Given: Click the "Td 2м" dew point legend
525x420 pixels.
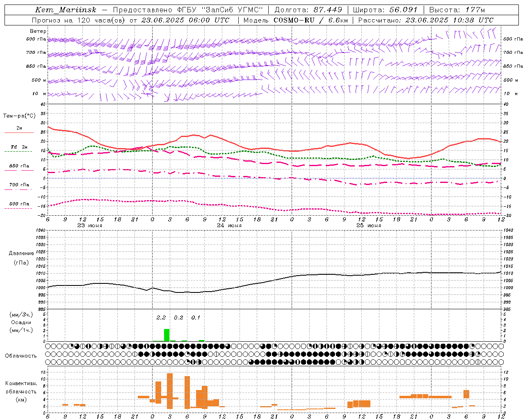Looking at the screenshot, I should (19, 147).
